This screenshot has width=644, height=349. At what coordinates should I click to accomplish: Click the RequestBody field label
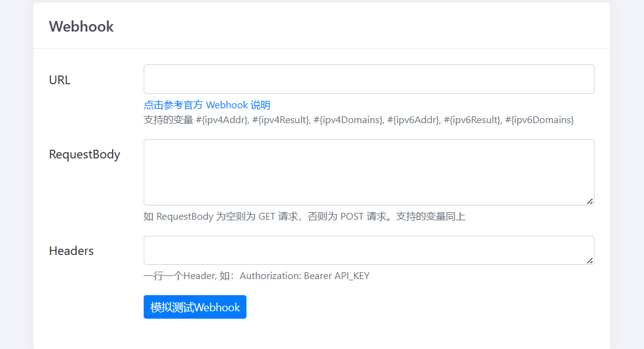pyautogui.click(x=84, y=155)
